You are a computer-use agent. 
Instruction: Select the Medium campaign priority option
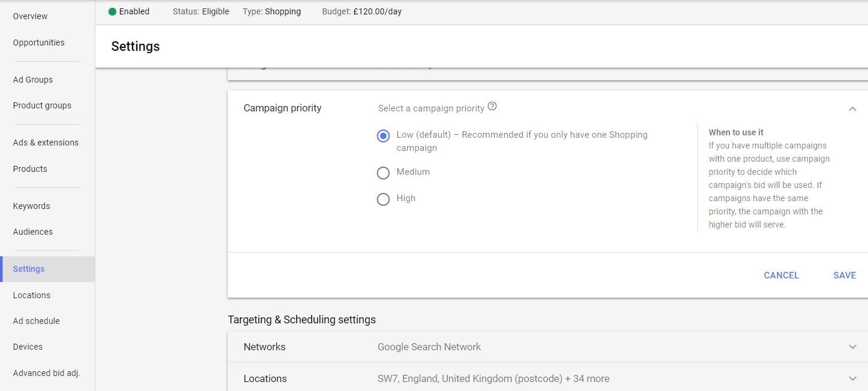383,172
